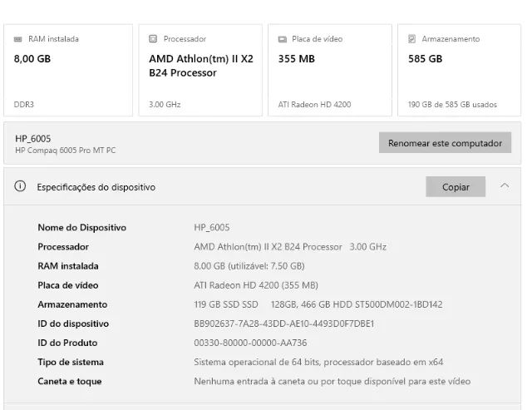The image size is (532, 410).
Task: Open the 585 GB Armazenamento card
Action: pos(459,70)
